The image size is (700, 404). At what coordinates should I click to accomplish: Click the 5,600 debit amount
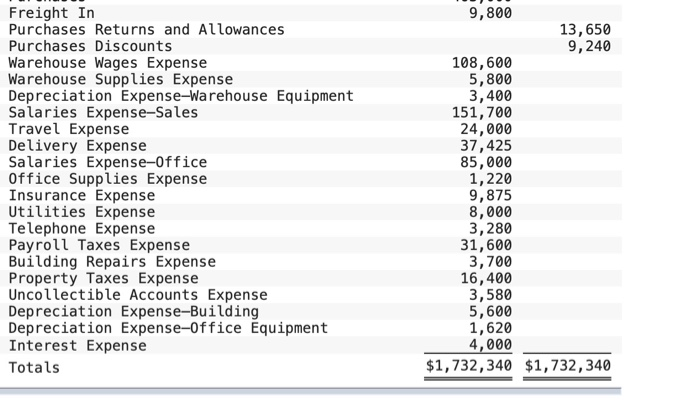(x=490, y=311)
